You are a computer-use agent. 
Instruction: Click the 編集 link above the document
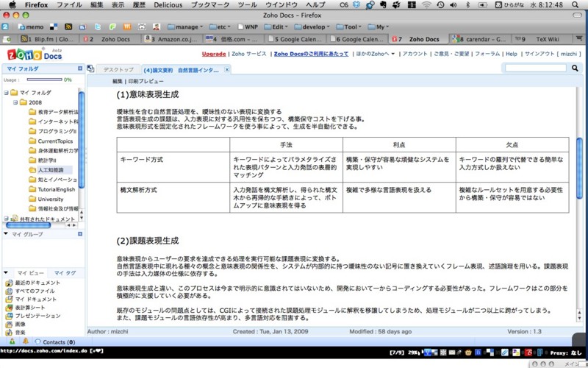[x=118, y=81]
